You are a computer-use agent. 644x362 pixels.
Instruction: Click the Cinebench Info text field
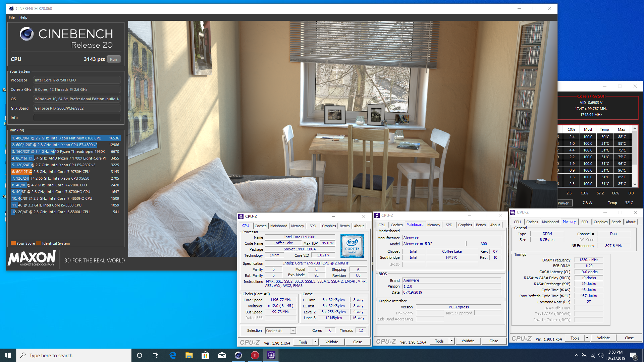[77, 118]
